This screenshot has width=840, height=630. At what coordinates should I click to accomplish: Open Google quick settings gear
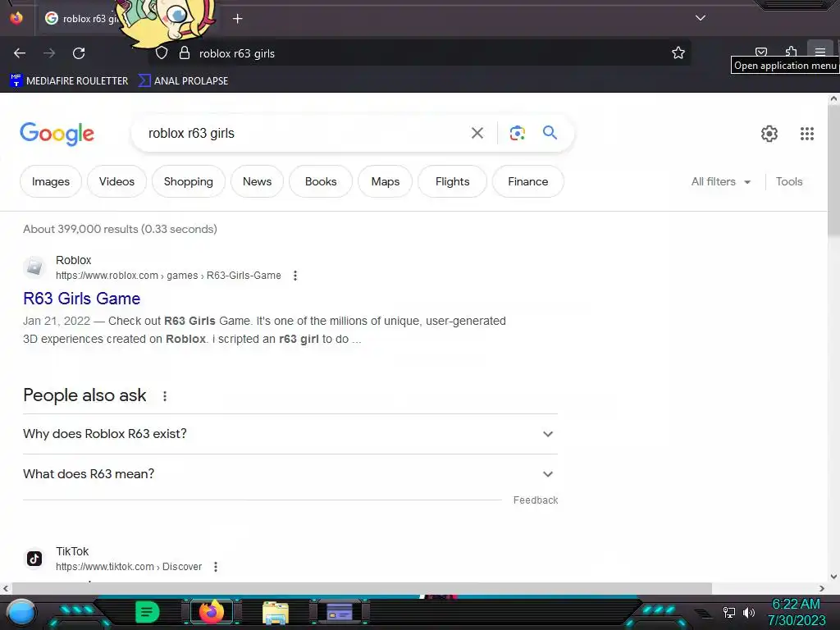click(769, 134)
